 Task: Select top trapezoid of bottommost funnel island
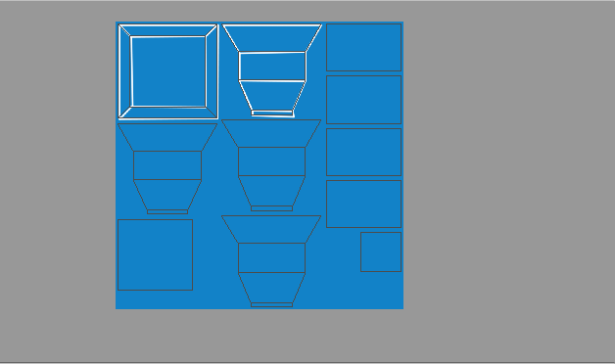[271, 229]
